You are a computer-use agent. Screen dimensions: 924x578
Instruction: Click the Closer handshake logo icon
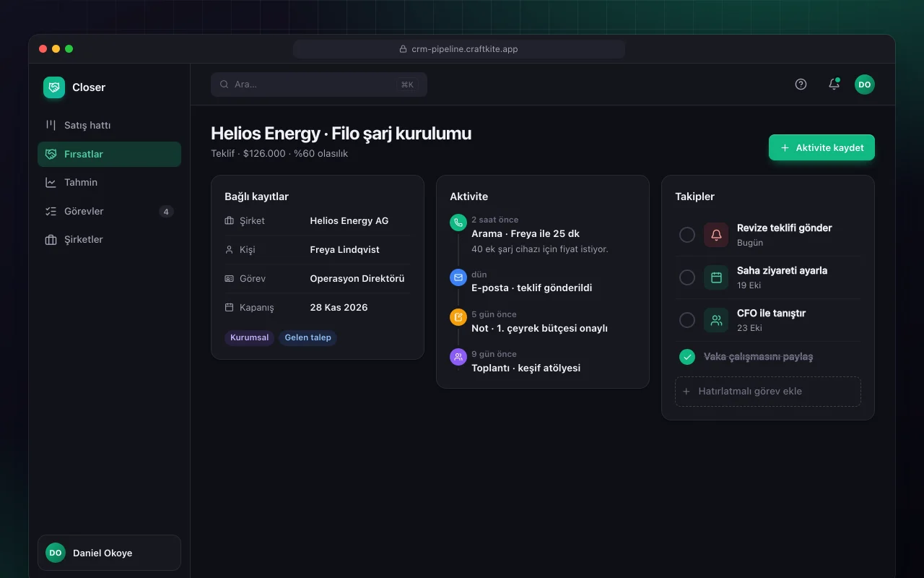[x=54, y=87]
